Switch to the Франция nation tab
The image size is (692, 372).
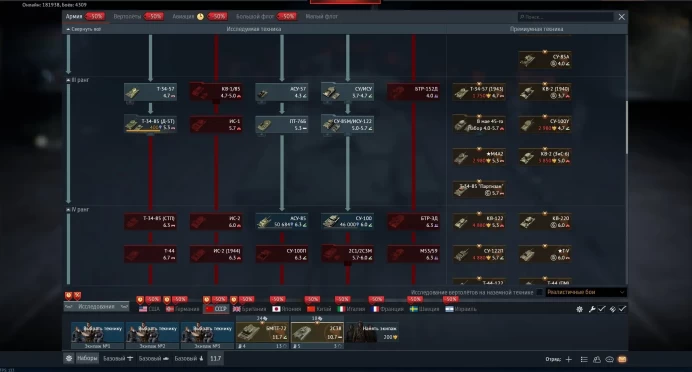point(388,309)
